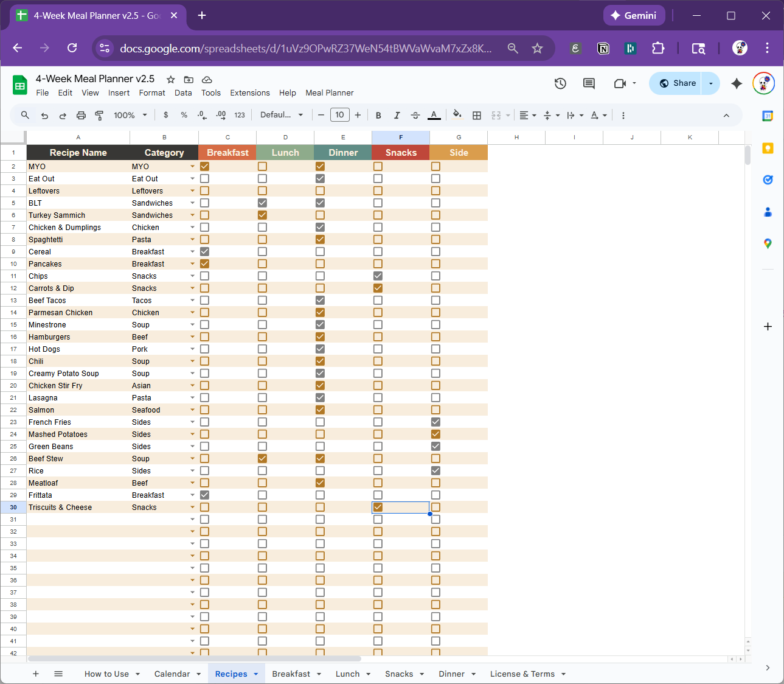Viewport: 784px width, 684px height.
Task: Click the font size input field
Action: tap(339, 114)
